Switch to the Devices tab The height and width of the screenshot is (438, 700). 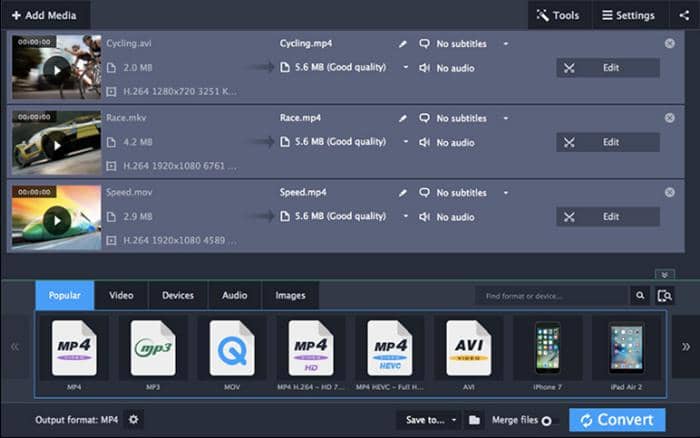point(178,296)
